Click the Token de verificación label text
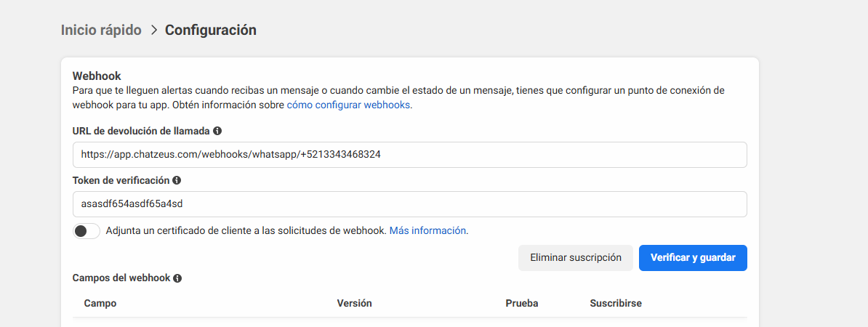The width and height of the screenshot is (868, 327). (121, 180)
